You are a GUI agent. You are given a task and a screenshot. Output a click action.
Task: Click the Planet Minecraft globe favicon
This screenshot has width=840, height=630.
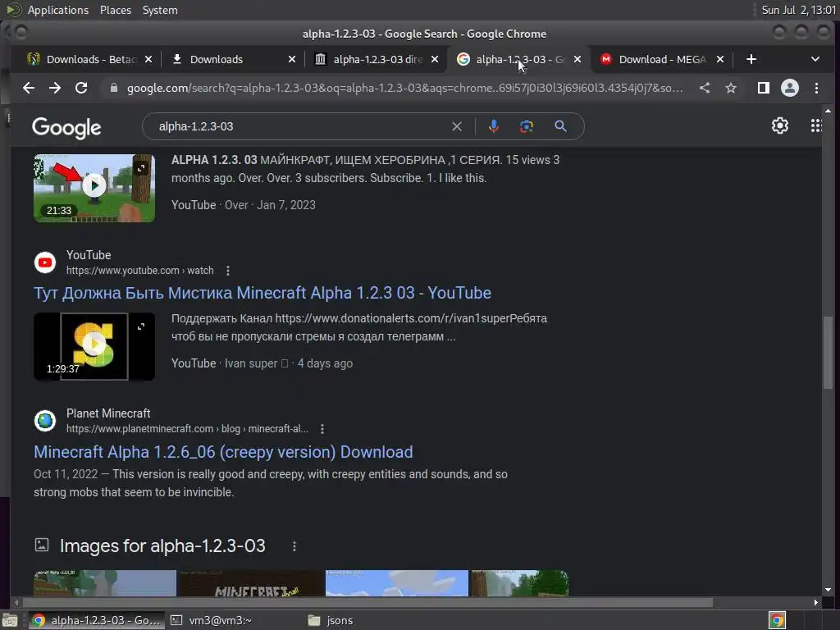(45, 421)
